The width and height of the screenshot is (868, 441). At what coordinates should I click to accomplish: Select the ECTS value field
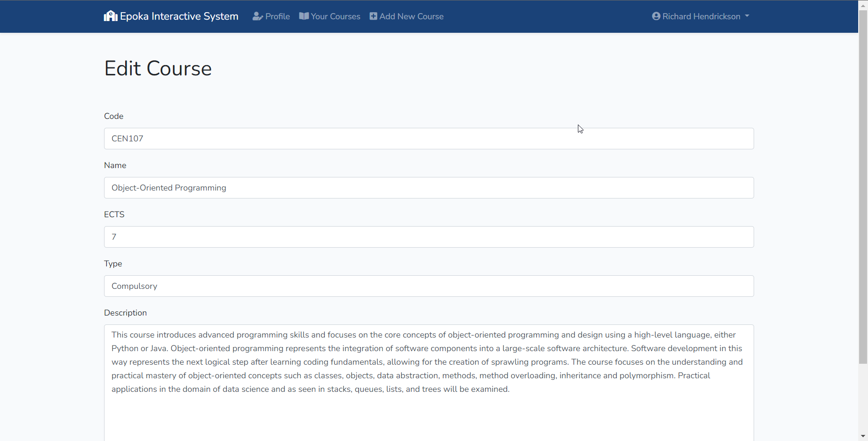point(428,237)
